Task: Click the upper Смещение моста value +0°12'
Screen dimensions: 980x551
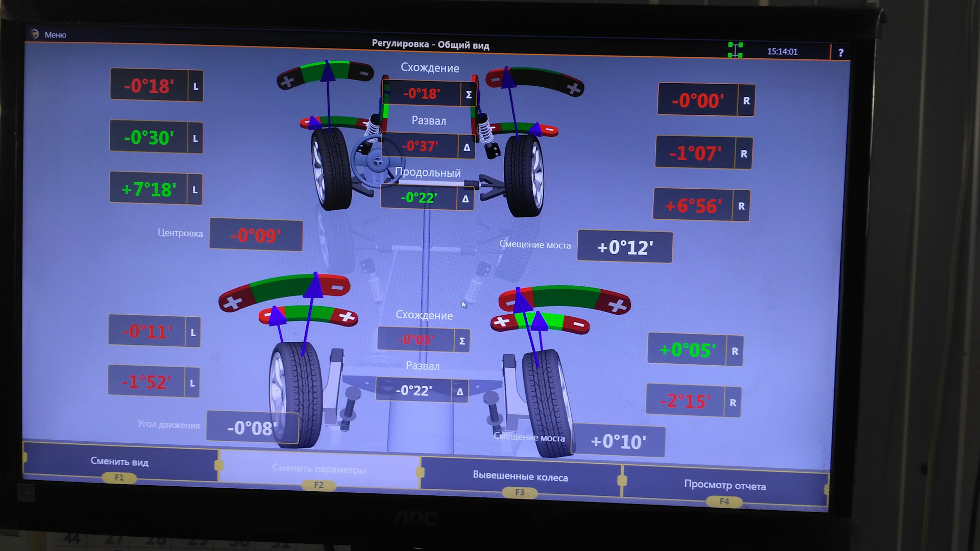Action: (x=624, y=247)
